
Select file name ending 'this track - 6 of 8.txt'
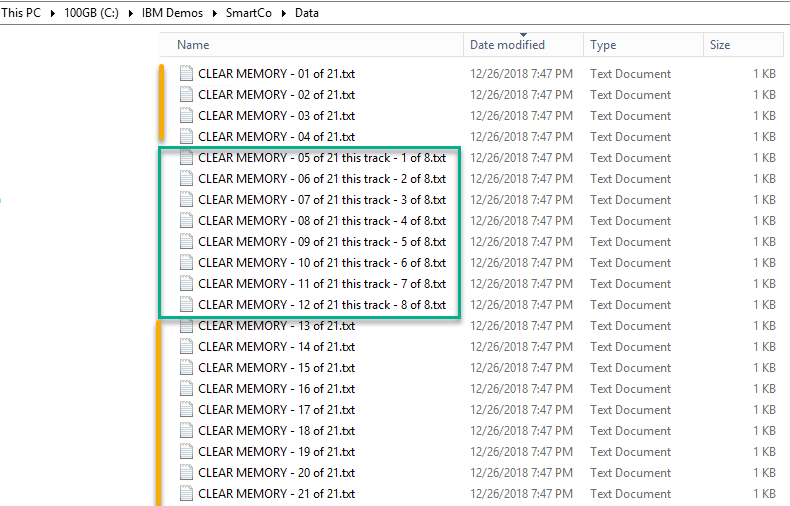click(322, 263)
